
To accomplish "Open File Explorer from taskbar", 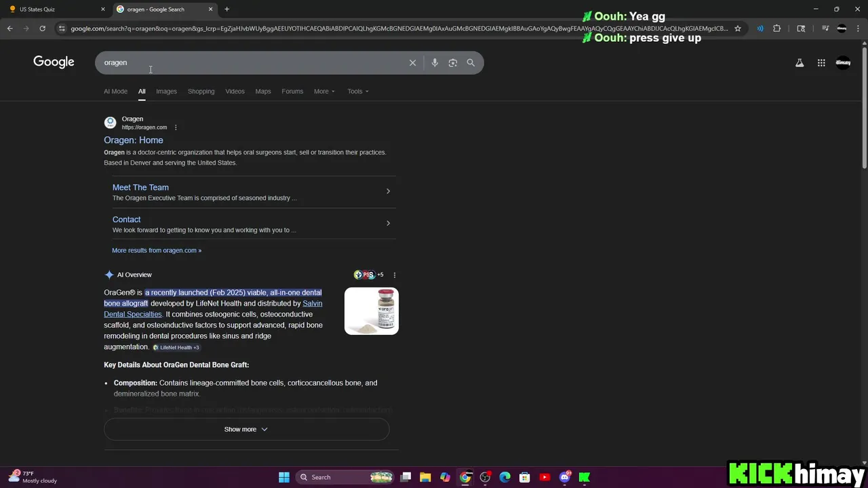I will 425,477.
